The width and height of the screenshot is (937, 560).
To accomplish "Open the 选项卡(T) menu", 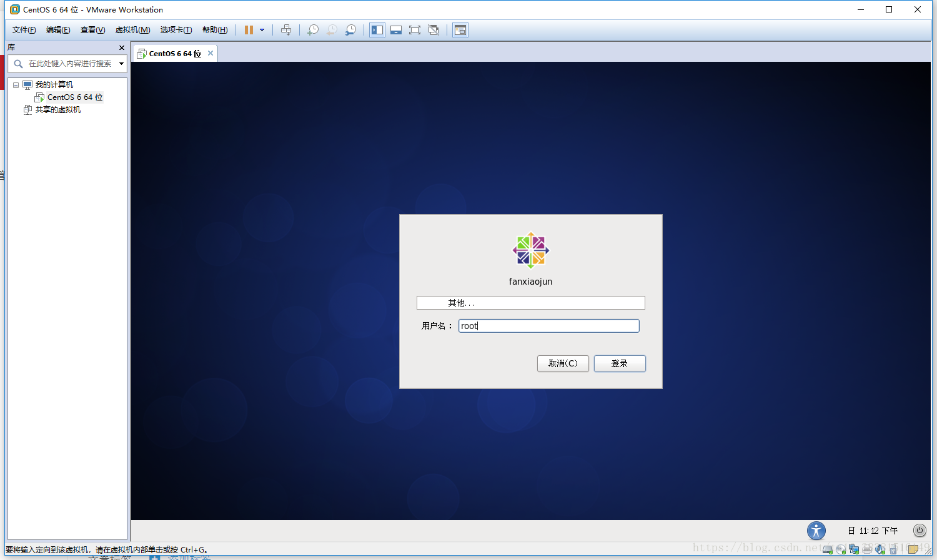I will [176, 30].
